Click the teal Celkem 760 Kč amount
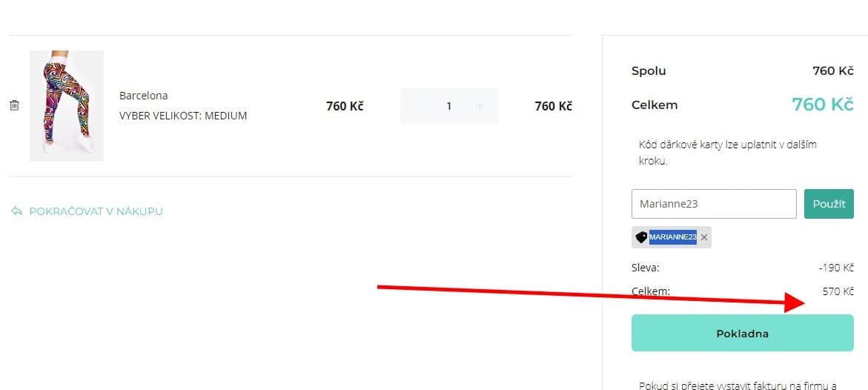Screen dimensions: 868x390 (x=822, y=105)
